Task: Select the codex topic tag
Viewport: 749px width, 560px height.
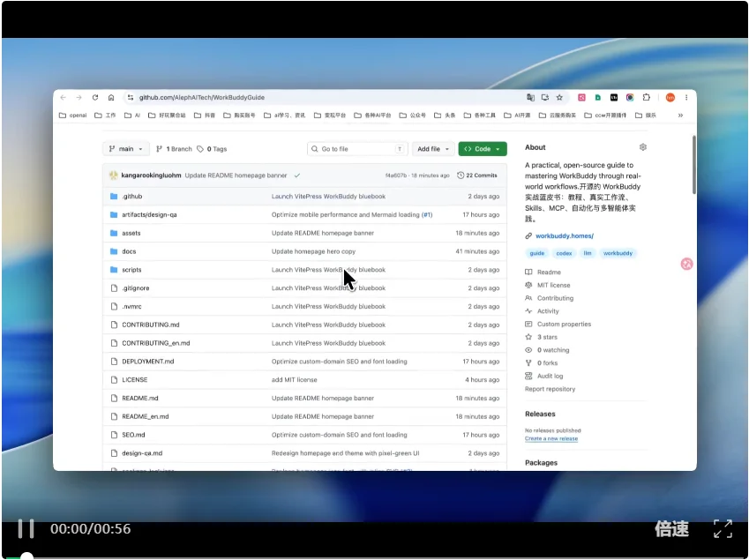Action: [564, 253]
